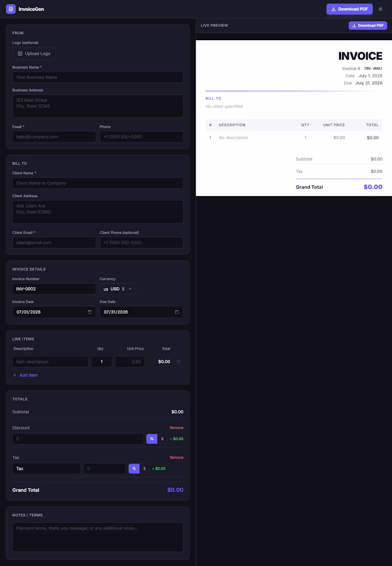Click the line item Unit Price field
The width and height of the screenshot is (392, 566).
130,362
